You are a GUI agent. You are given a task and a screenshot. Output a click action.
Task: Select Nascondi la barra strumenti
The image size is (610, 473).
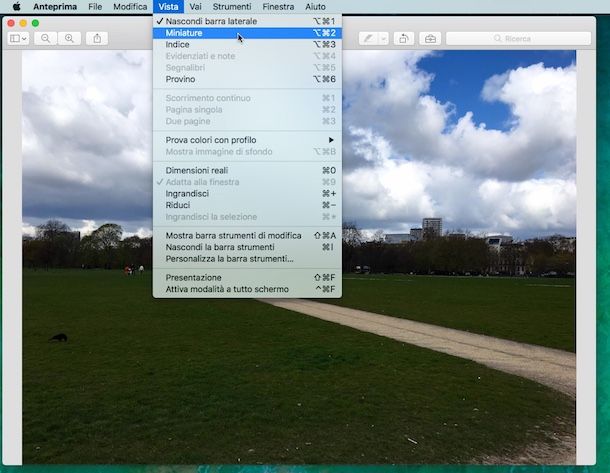coord(247,247)
